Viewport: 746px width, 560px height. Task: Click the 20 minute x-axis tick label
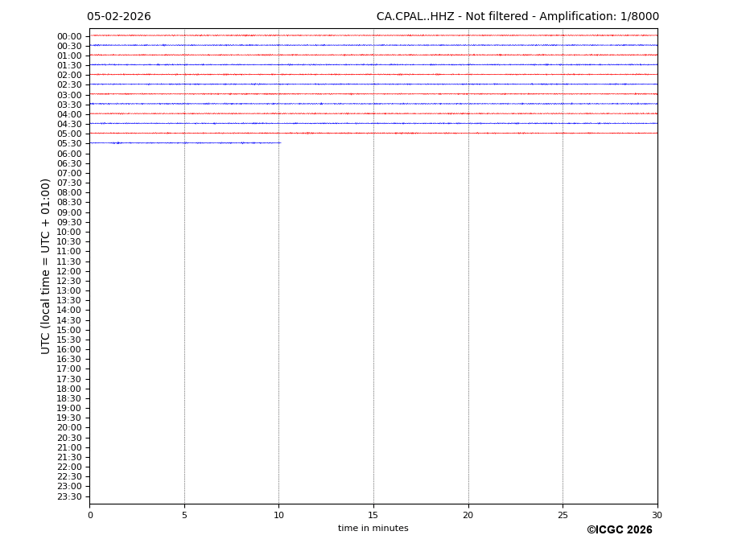pyautogui.click(x=468, y=515)
